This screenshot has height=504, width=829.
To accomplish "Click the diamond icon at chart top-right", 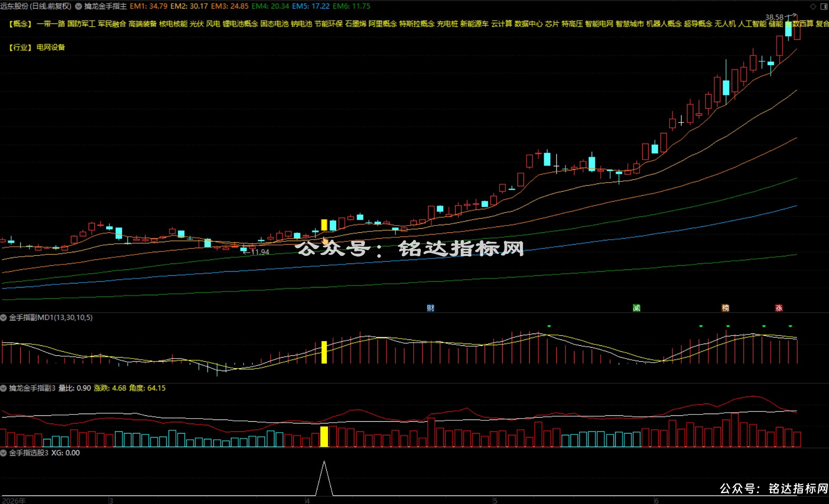I will click(813, 6).
